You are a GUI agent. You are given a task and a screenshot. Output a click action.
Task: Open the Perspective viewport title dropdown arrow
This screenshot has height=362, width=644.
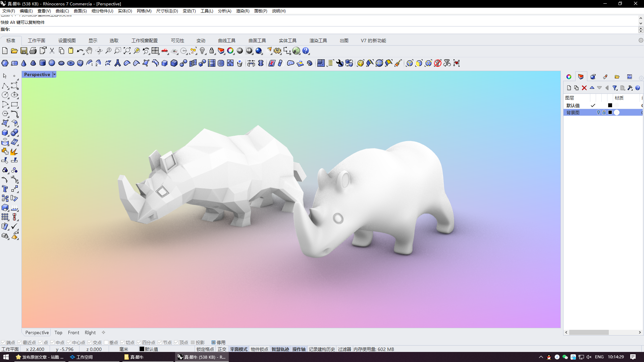click(54, 74)
